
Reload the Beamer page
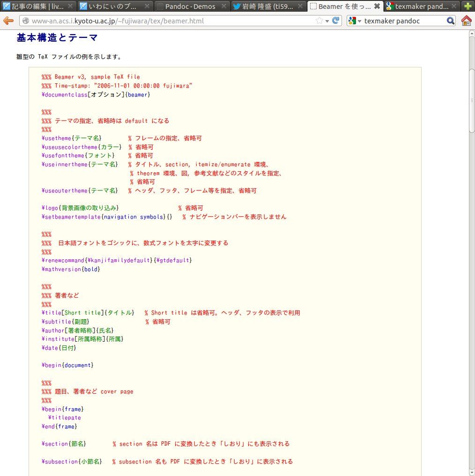(x=335, y=21)
